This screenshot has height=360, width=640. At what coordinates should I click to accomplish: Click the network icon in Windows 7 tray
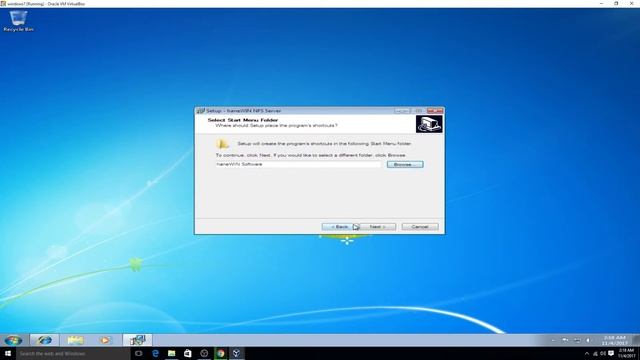pyautogui.click(x=577, y=340)
